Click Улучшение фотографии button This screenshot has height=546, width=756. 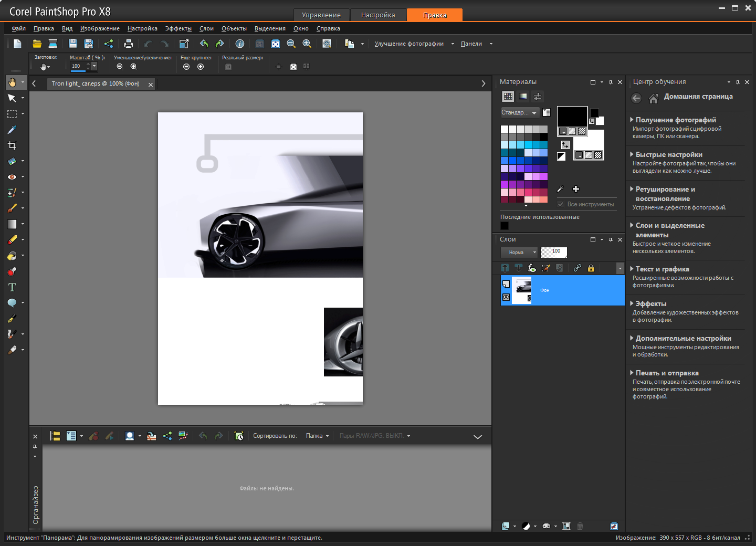click(x=409, y=44)
